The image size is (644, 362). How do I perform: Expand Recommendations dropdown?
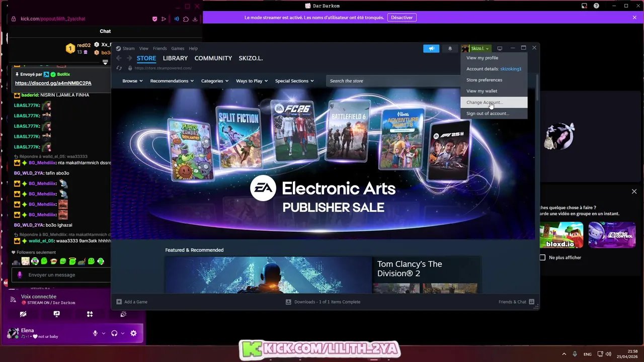click(172, 81)
